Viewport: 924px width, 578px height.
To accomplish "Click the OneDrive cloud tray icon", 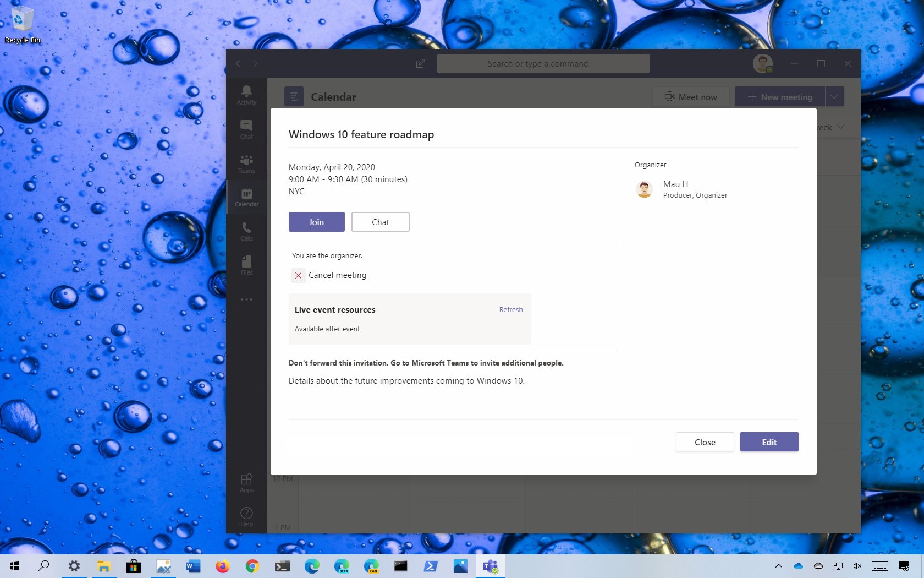I will pyautogui.click(x=799, y=566).
